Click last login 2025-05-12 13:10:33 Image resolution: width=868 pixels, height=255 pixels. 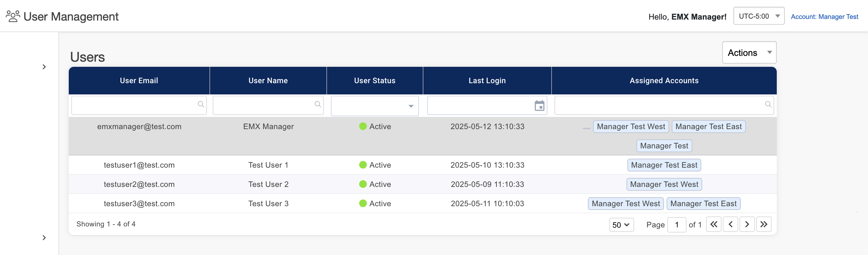[x=487, y=127]
